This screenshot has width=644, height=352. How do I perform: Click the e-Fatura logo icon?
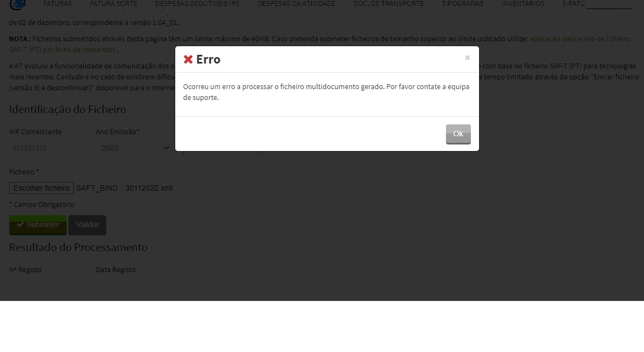click(17, 4)
